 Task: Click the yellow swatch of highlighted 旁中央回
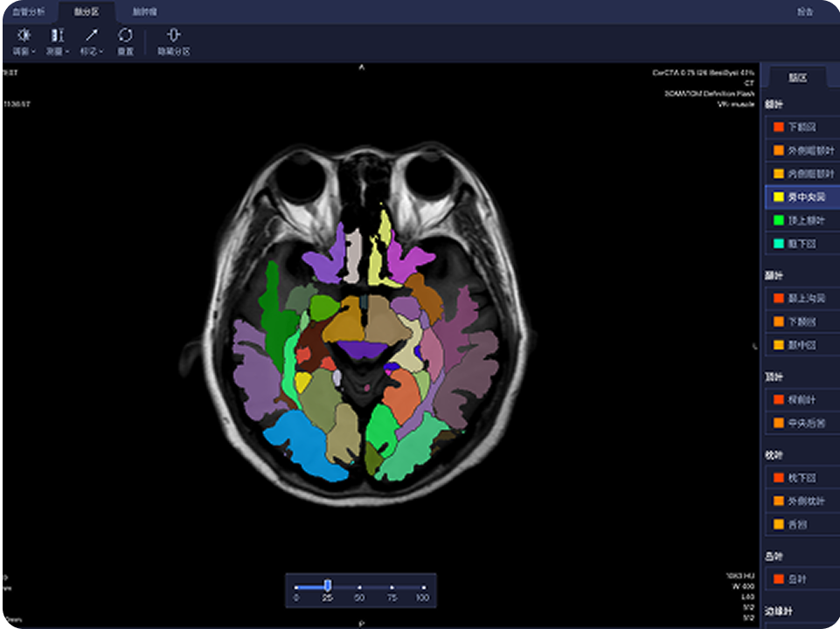(776, 197)
